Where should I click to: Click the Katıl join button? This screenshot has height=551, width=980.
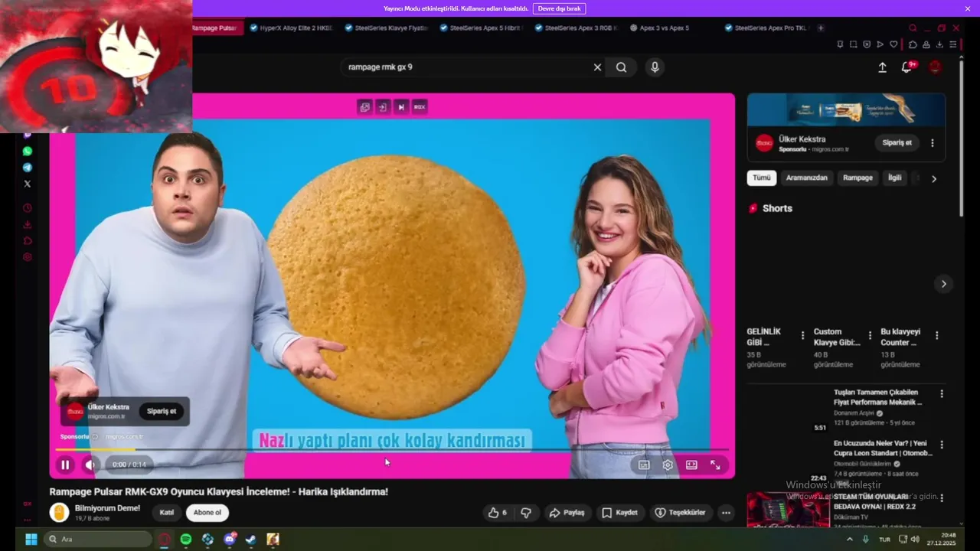167,513
